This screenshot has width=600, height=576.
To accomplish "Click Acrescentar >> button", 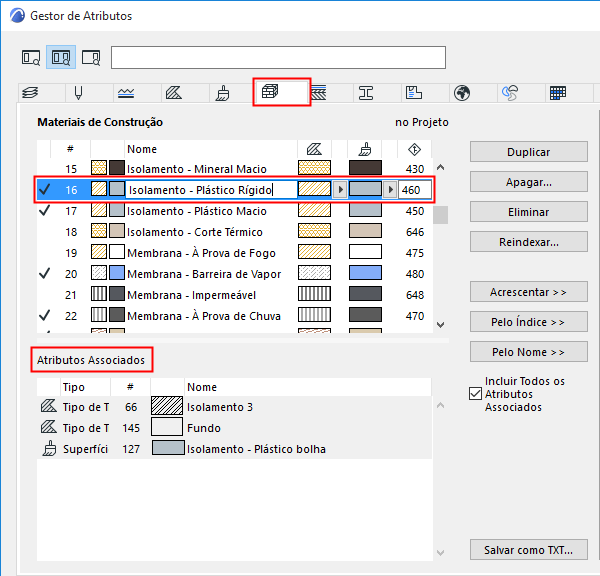I will point(528,292).
